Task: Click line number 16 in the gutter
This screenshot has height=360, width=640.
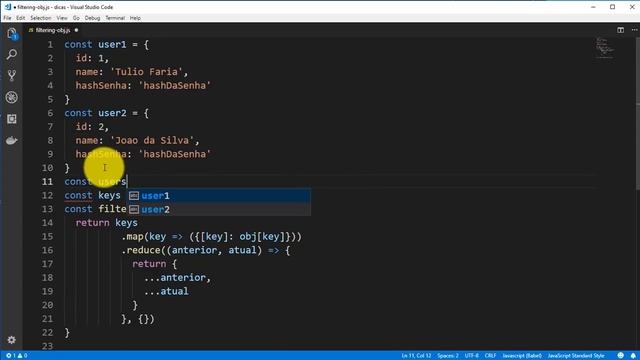Action: click(47, 250)
